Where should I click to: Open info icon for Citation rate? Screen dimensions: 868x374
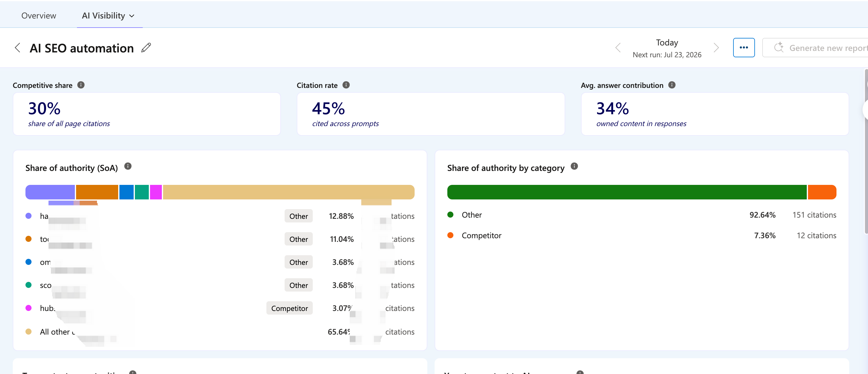(x=346, y=85)
